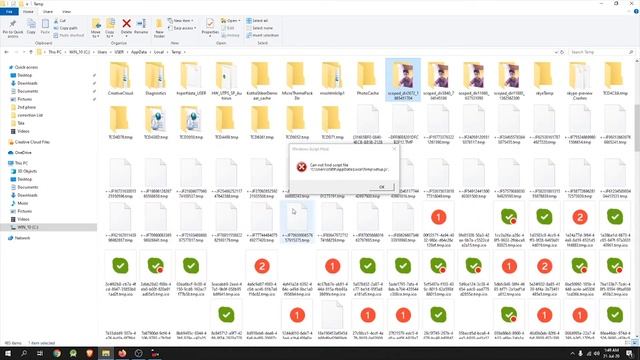The image size is (640, 360).
Task: Open the Move to dropdown
Action: coord(96,29)
